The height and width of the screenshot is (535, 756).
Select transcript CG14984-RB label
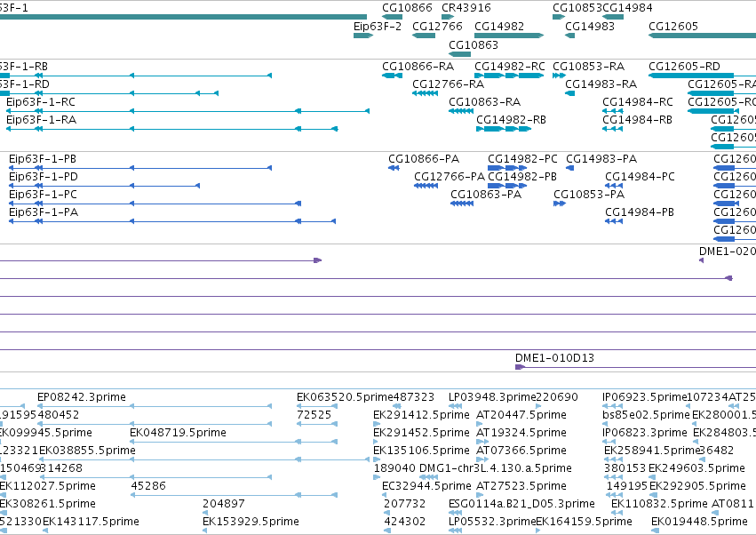[x=637, y=120]
